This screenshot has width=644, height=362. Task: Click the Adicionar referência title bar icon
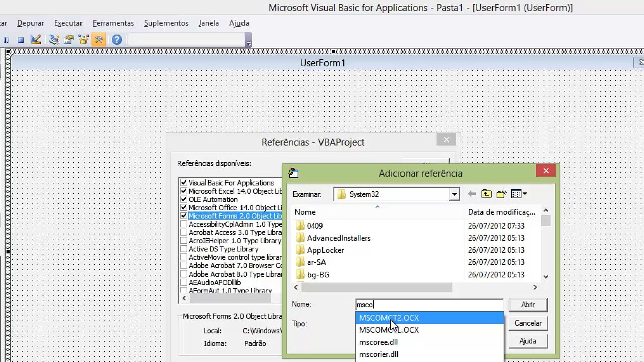293,173
